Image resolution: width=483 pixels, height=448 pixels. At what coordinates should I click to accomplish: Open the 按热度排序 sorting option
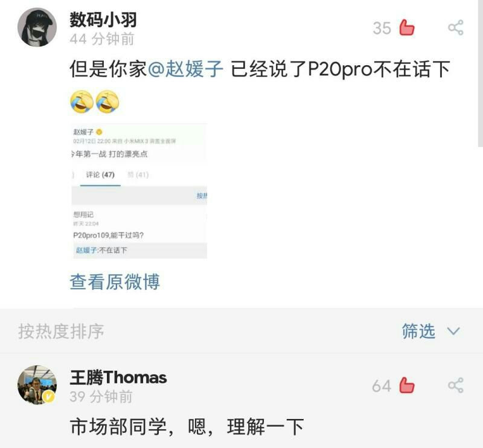coord(61,331)
